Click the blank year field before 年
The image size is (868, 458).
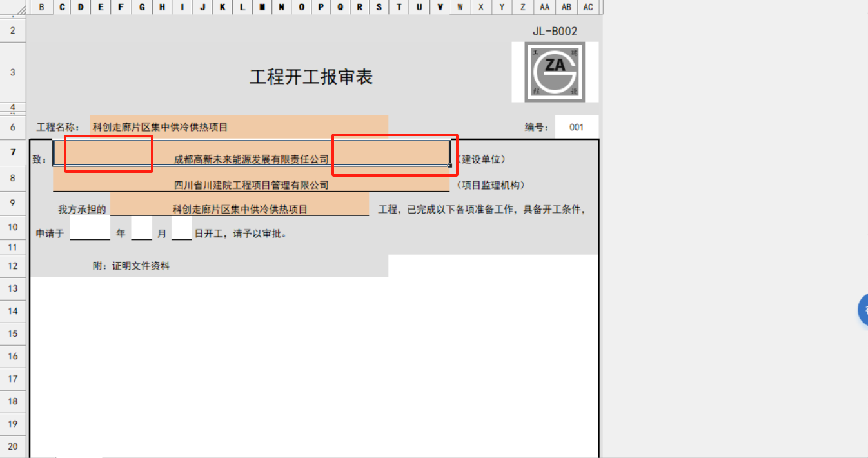(90, 228)
